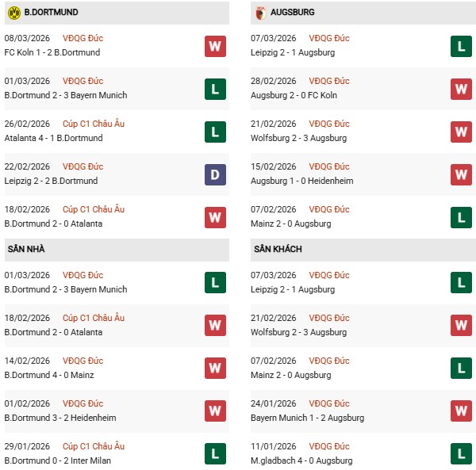Open the AUGSBURG team header
Screen dimensions: 476x470
coord(293,13)
